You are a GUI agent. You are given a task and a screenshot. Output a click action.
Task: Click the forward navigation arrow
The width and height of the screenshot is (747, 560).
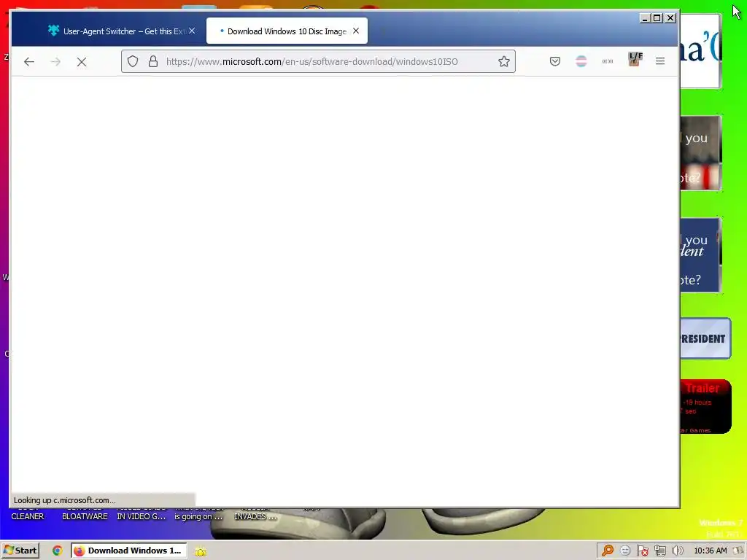[x=55, y=61]
